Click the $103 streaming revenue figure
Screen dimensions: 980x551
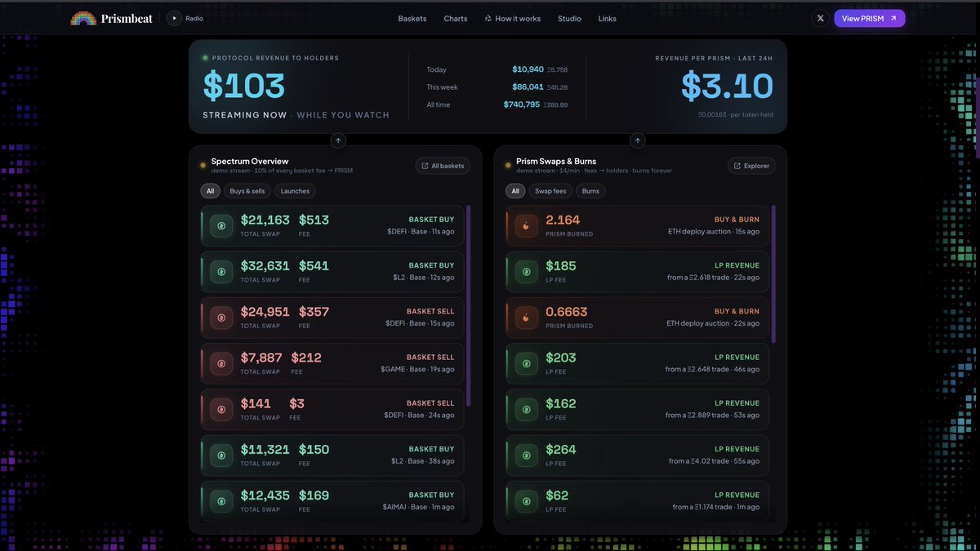(243, 86)
